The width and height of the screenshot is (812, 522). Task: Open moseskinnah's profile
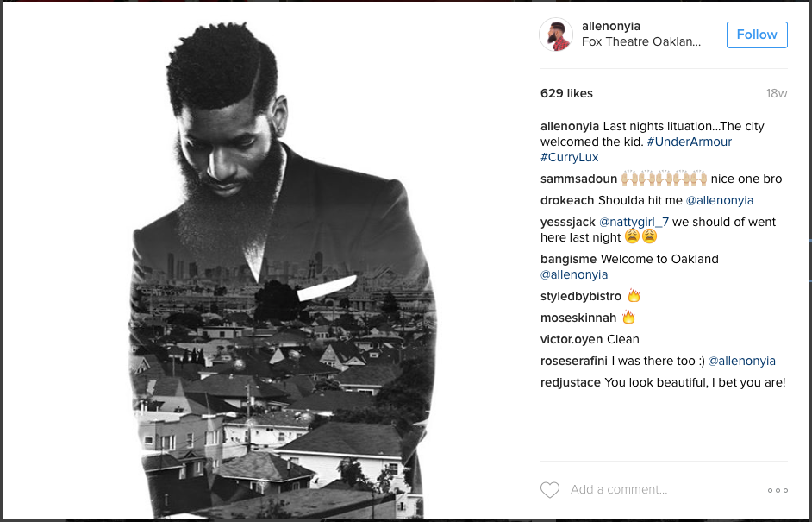tap(578, 318)
